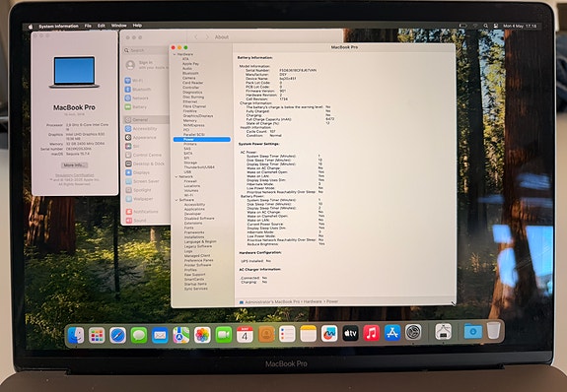Click the date and time in menu bar

[x=520, y=26]
